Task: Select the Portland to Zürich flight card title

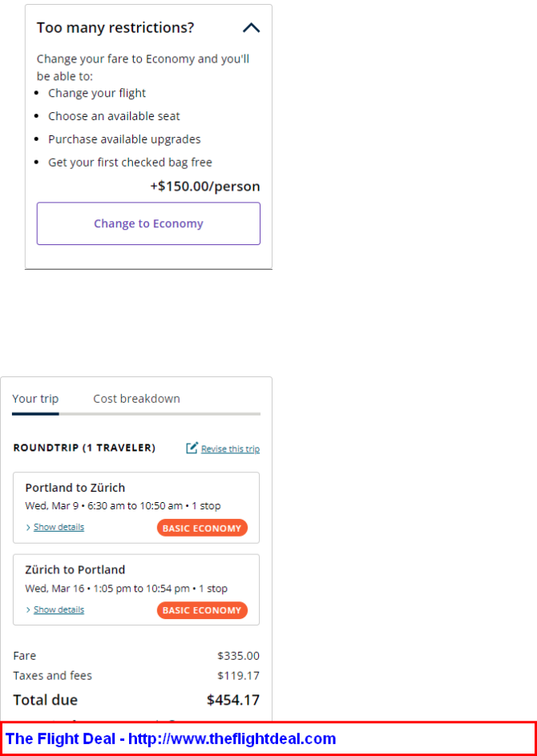Action: 75,488
